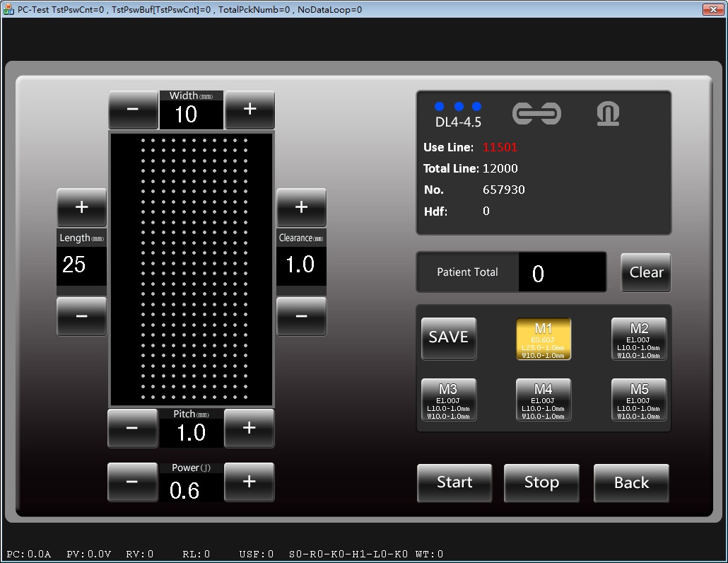Select the M2 memory preset

tap(638, 339)
